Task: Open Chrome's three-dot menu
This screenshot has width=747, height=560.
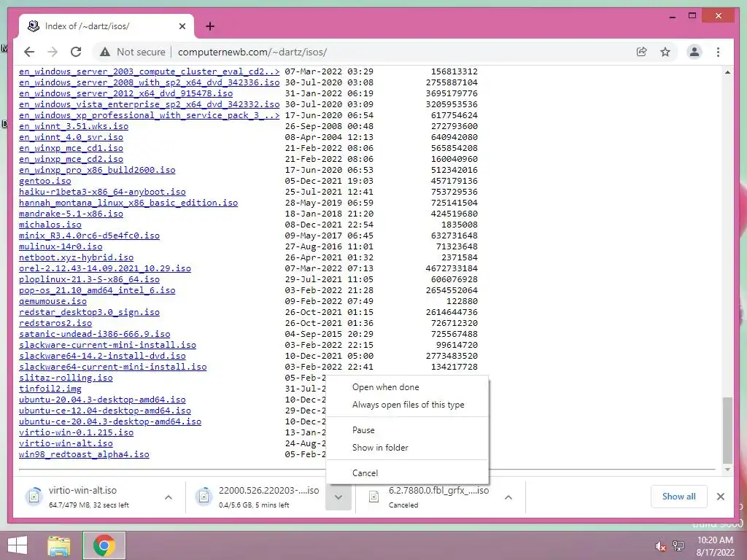Action: point(718,52)
